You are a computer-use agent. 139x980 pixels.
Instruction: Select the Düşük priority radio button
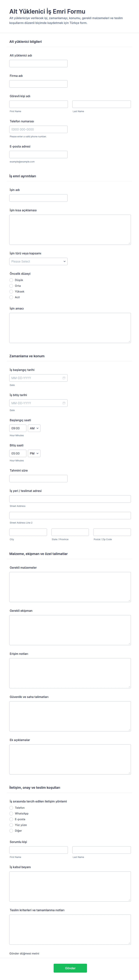[11, 280]
